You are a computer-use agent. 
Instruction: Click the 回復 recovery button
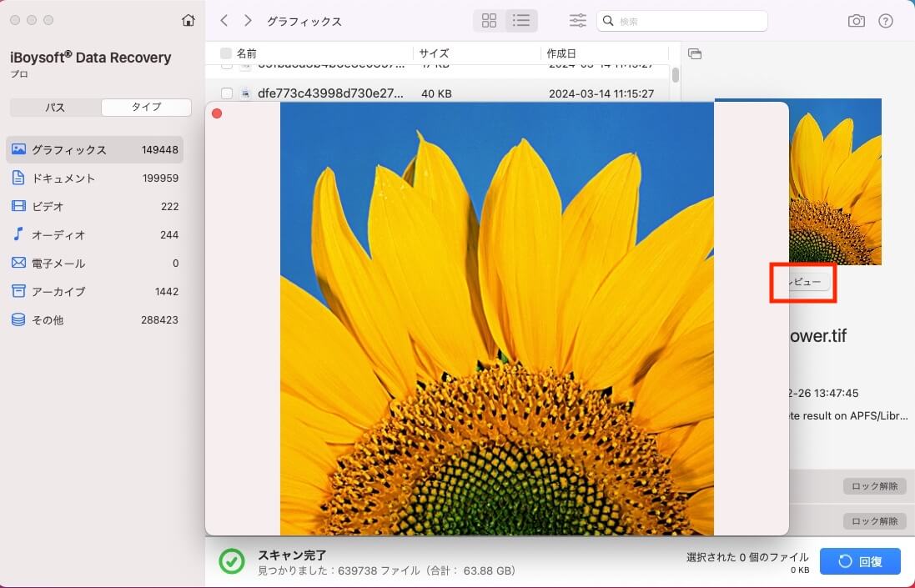click(x=860, y=561)
